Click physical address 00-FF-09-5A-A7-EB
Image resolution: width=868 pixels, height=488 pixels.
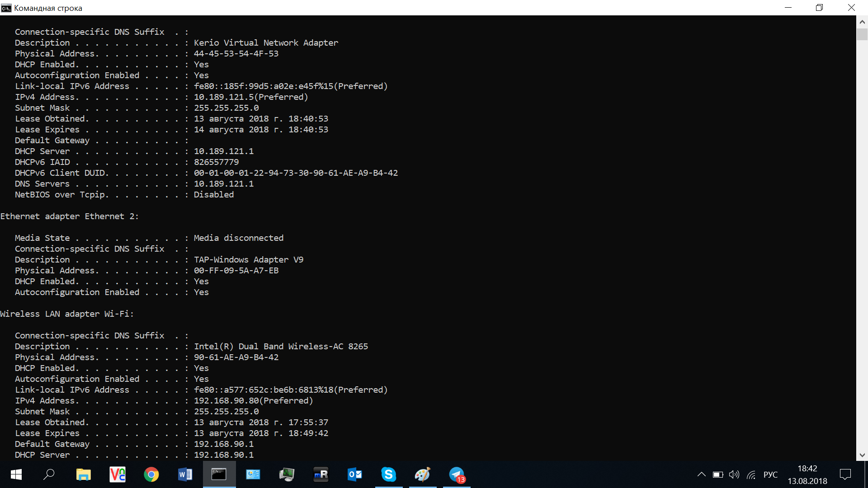(236, 270)
